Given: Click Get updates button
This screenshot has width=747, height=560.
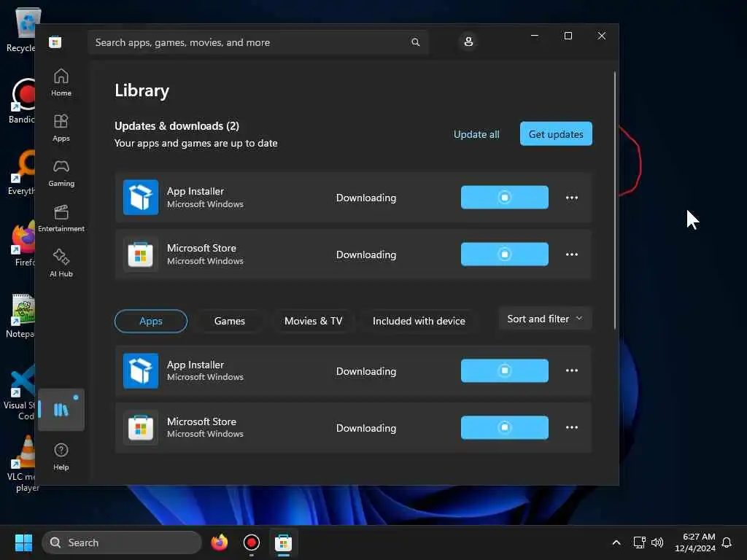Looking at the screenshot, I should pos(556,134).
